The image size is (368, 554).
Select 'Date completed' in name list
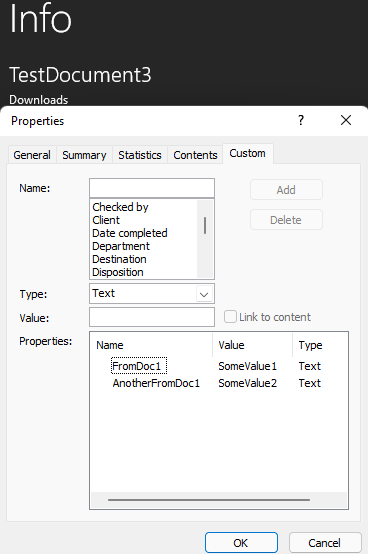click(130, 233)
